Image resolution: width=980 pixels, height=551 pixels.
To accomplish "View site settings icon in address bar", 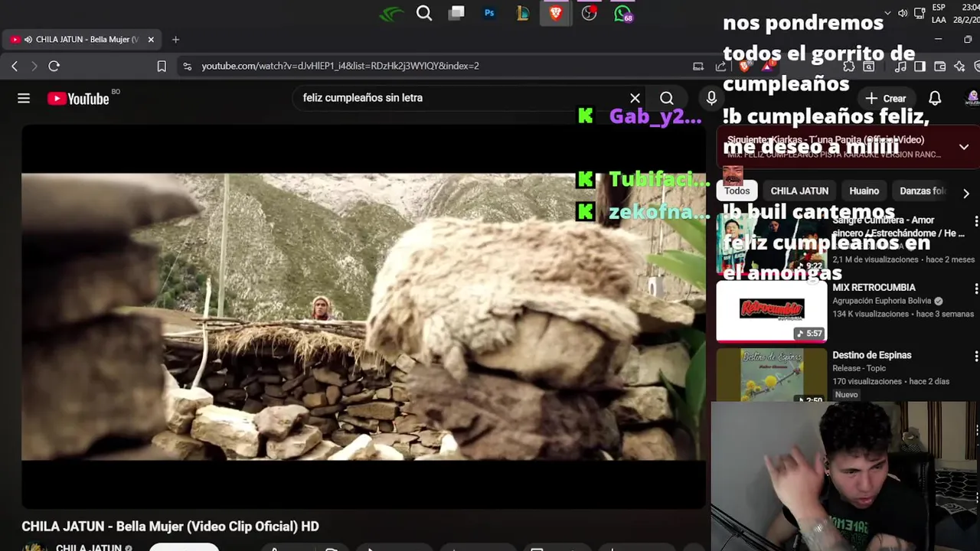I will [188, 66].
